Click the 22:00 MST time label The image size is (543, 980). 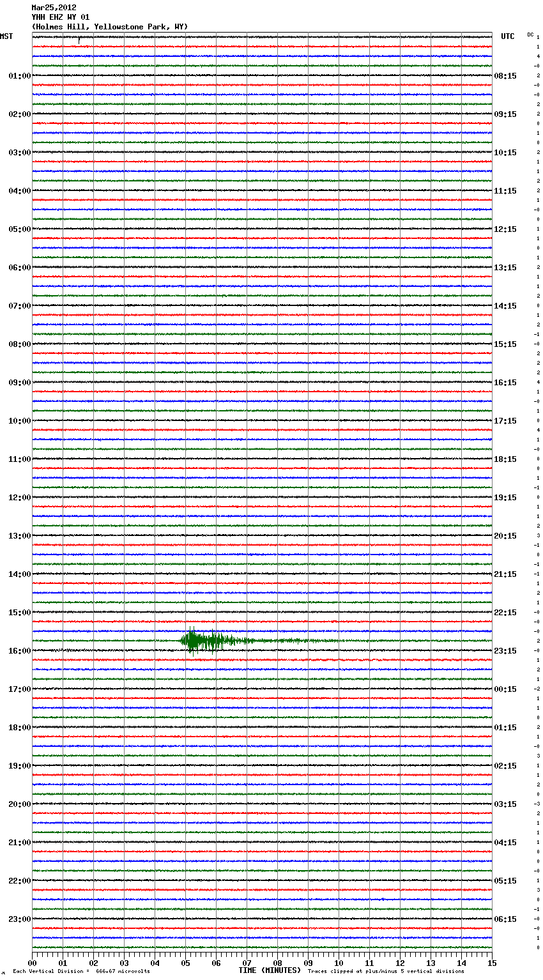coord(20,881)
